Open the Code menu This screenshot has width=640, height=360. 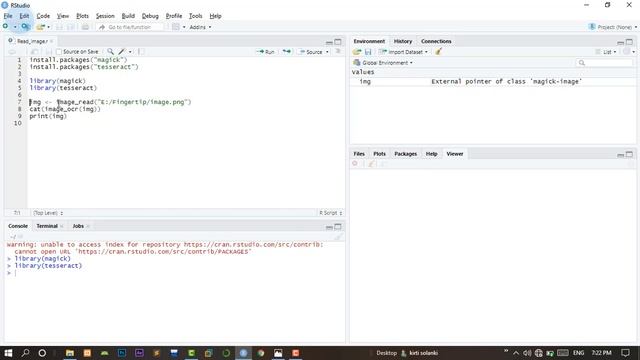(43, 16)
